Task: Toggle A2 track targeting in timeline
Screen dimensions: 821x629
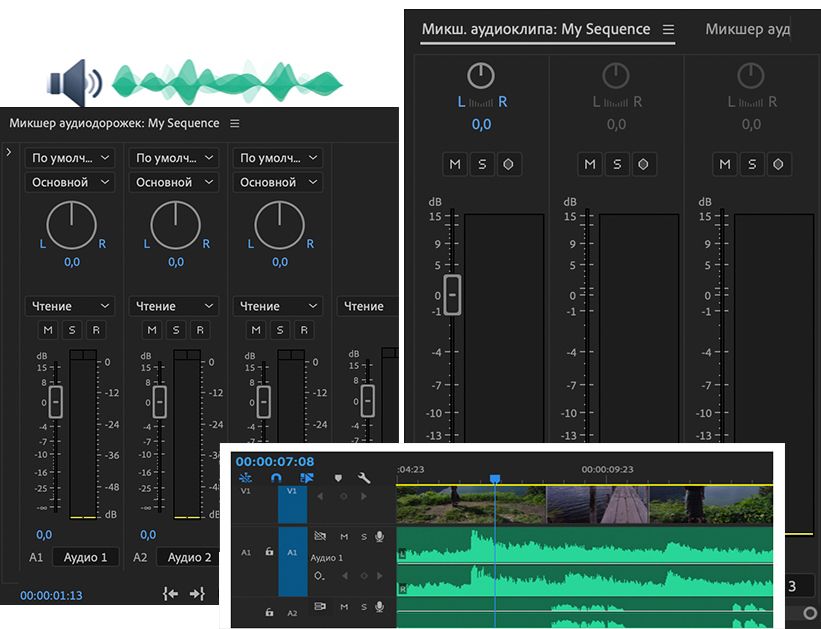Action: [292, 613]
